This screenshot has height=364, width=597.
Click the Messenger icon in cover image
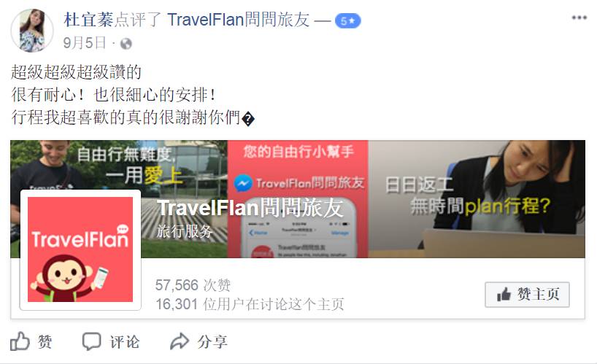point(243,183)
